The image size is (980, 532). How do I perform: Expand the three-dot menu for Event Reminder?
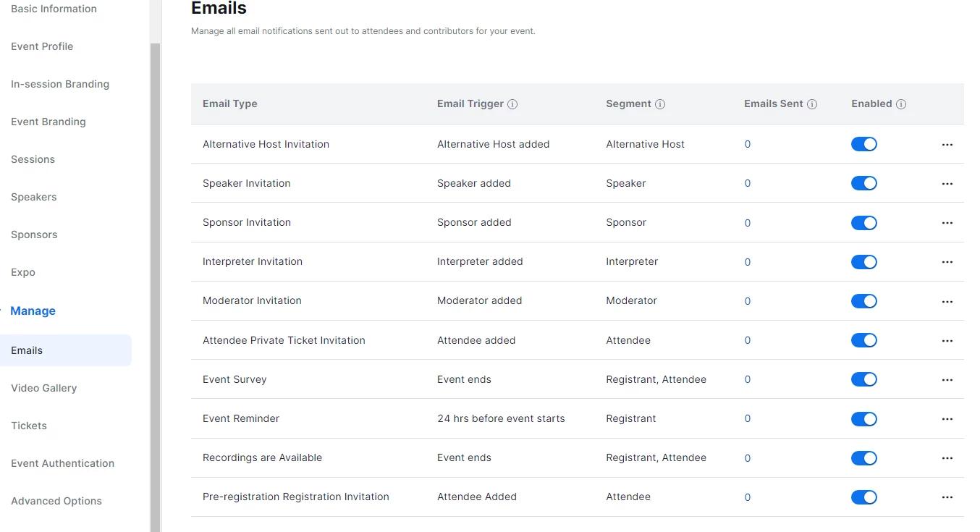click(x=947, y=419)
